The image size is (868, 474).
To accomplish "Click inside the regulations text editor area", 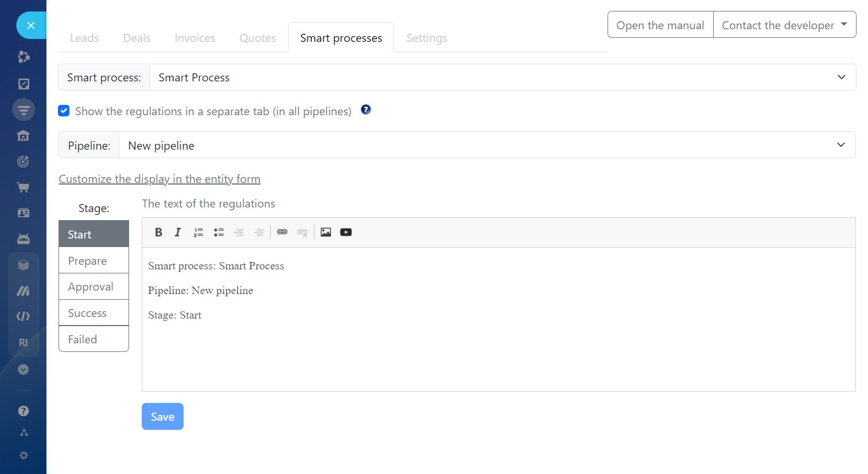I will click(x=498, y=350).
